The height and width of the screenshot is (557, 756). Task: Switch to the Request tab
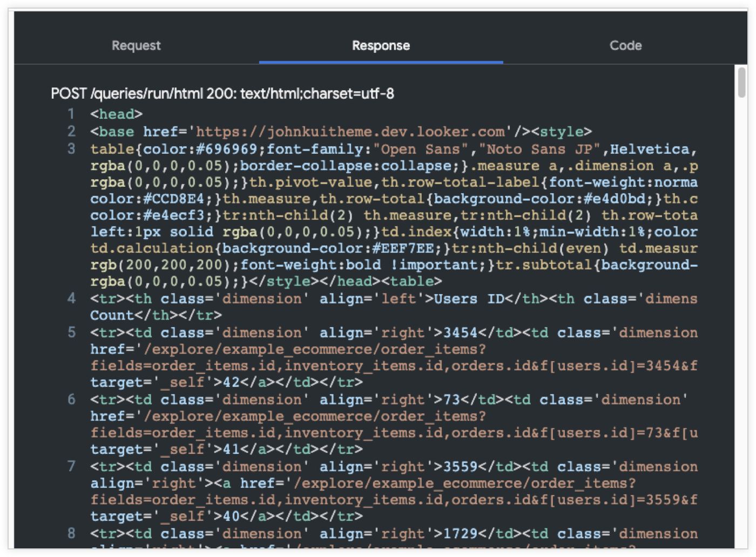coord(136,46)
